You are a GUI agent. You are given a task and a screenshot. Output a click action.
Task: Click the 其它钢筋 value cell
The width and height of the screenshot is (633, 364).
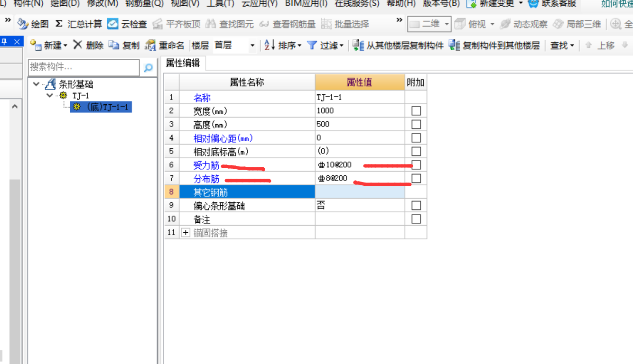click(x=360, y=192)
